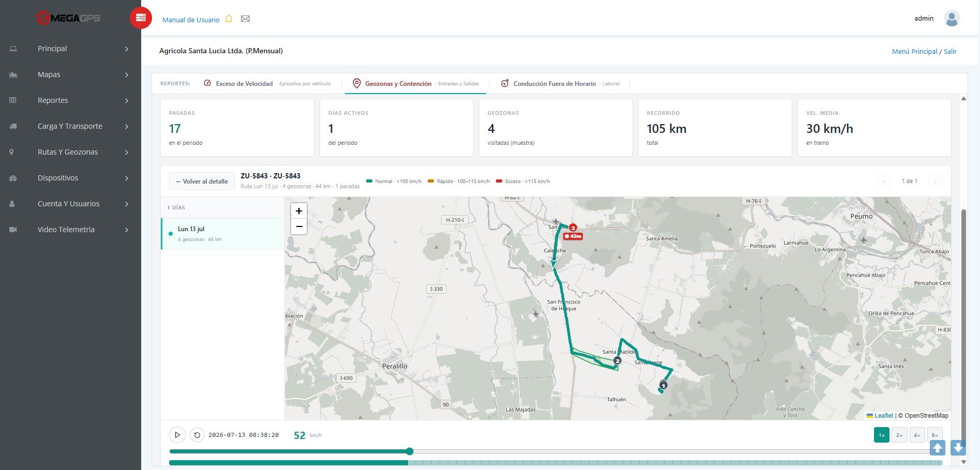Go to Menú Principal link
980x470 pixels.
coord(914,51)
